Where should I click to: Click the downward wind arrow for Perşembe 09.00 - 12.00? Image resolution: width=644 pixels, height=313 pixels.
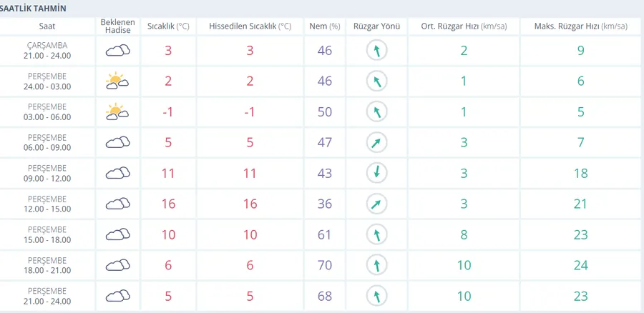point(376,173)
